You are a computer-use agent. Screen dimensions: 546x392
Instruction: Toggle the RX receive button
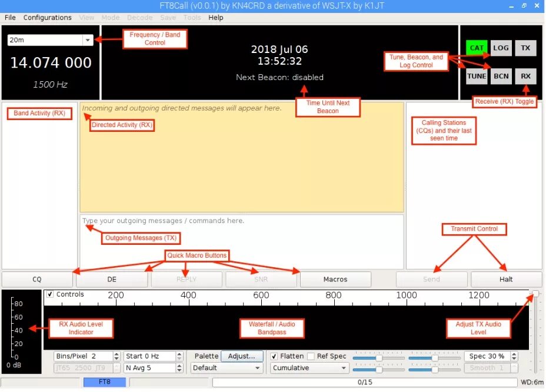click(525, 77)
